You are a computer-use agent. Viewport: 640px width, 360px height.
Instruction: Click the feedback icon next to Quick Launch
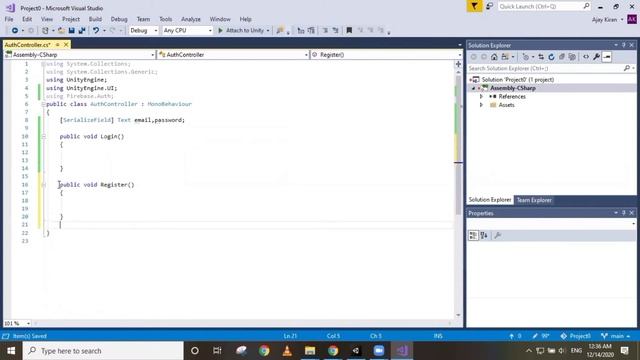coord(489,7)
